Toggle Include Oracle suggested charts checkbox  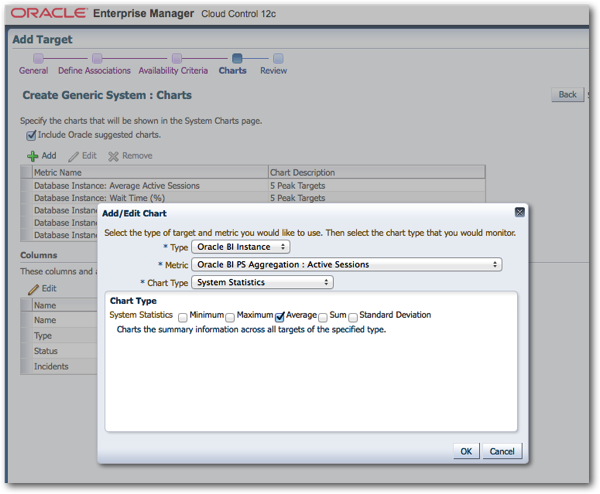[x=31, y=135]
